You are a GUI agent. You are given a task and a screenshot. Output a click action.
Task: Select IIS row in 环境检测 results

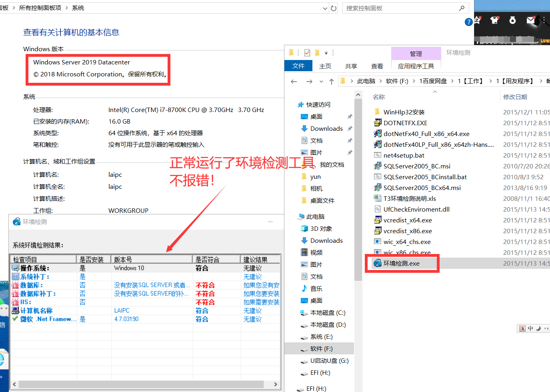[145, 302]
